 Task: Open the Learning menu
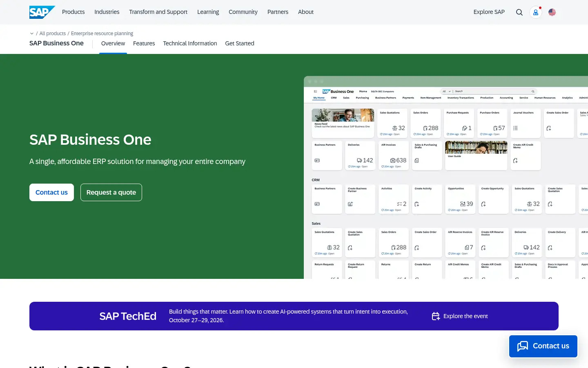click(x=208, y=12)
